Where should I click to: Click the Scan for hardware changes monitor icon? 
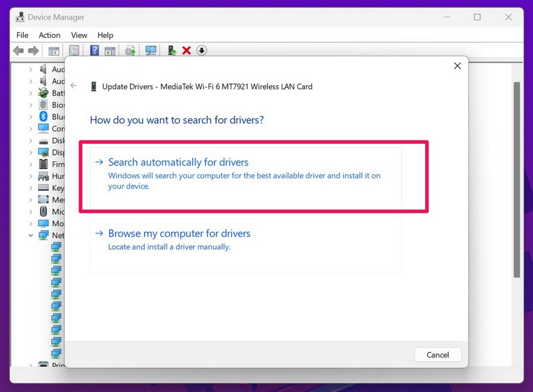151,51
